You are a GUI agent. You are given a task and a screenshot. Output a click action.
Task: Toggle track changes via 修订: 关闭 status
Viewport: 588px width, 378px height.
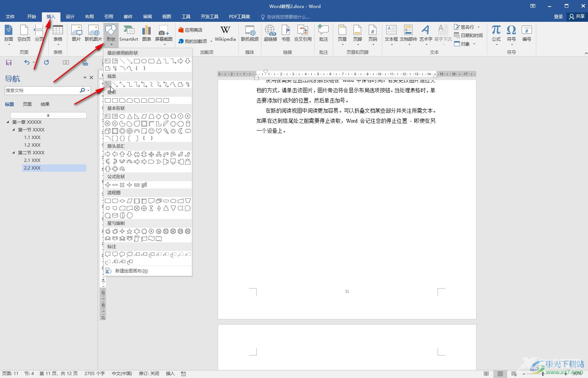tap(149, 374)
